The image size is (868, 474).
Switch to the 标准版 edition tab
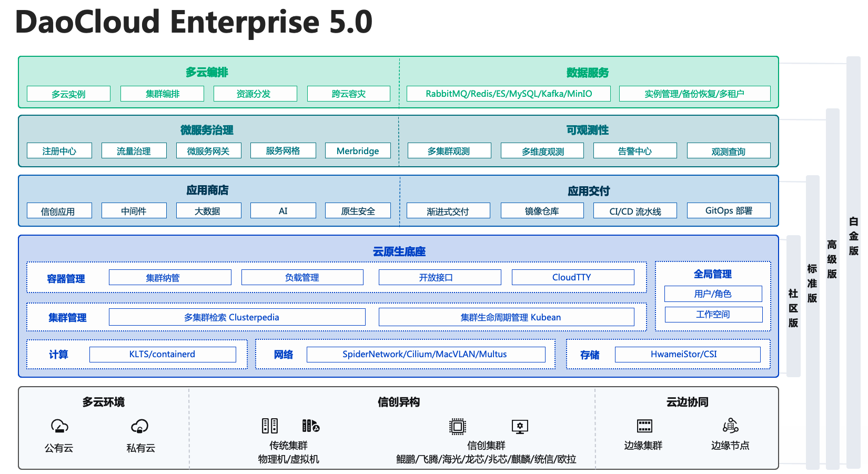812,284
